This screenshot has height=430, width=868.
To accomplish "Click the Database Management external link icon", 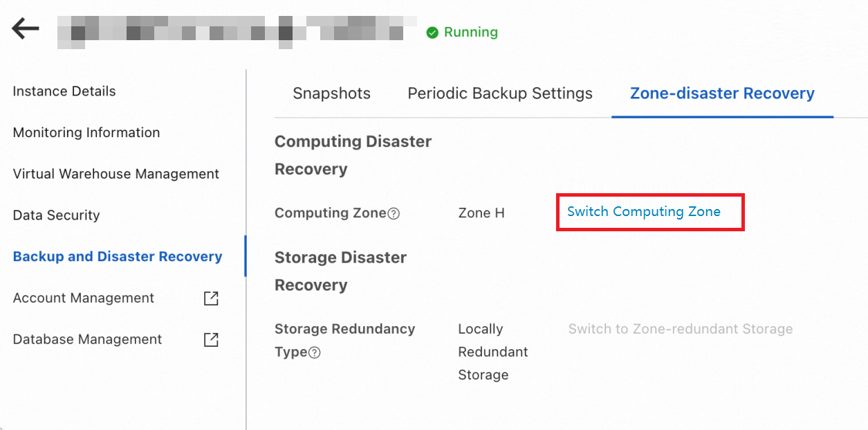I will (x=211, y=340).
